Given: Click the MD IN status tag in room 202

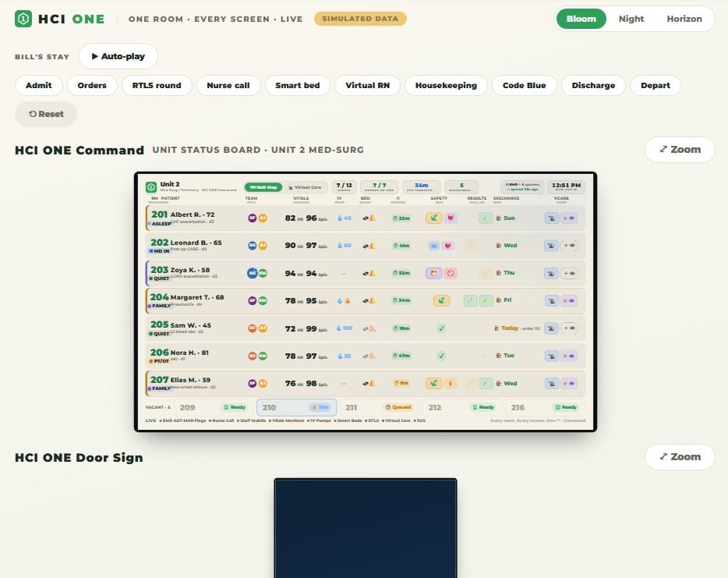Looking at the screenshot, I should (159, 251).
